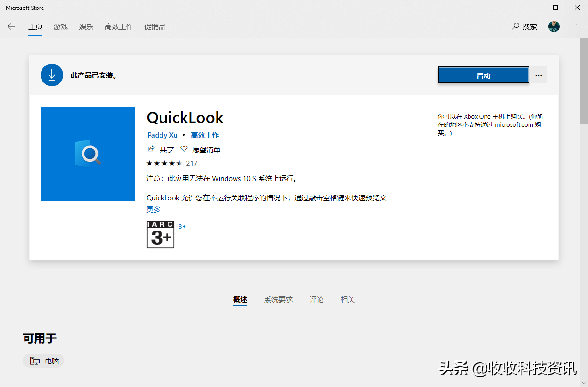Click the Xbox One purchase note
The width and height of the screenshot is (588, 387).
coord(490,125)
